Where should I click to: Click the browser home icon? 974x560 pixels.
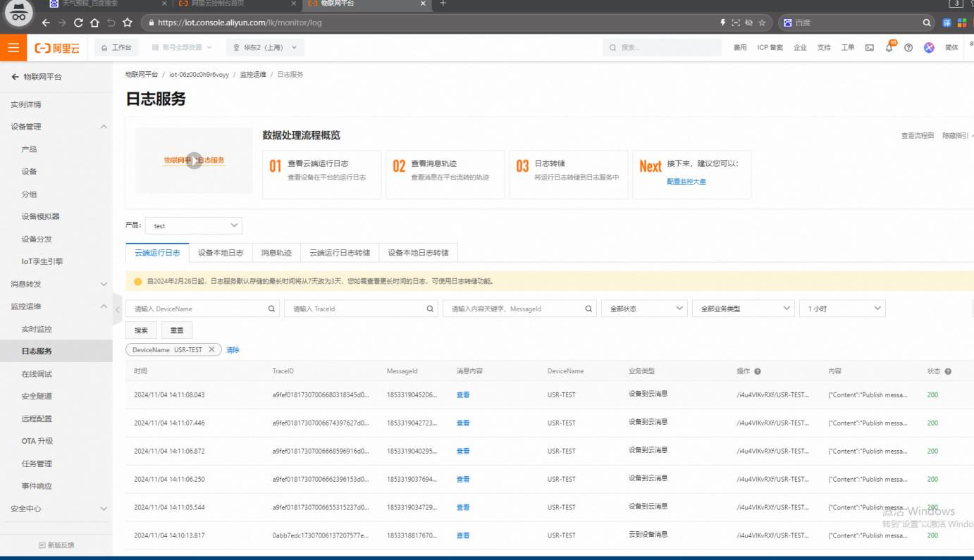tap(94, 23)
